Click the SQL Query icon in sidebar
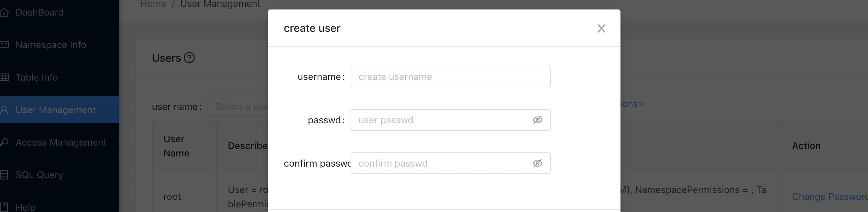This screenshot has height=212, width=868. click(x=4, y=175)
